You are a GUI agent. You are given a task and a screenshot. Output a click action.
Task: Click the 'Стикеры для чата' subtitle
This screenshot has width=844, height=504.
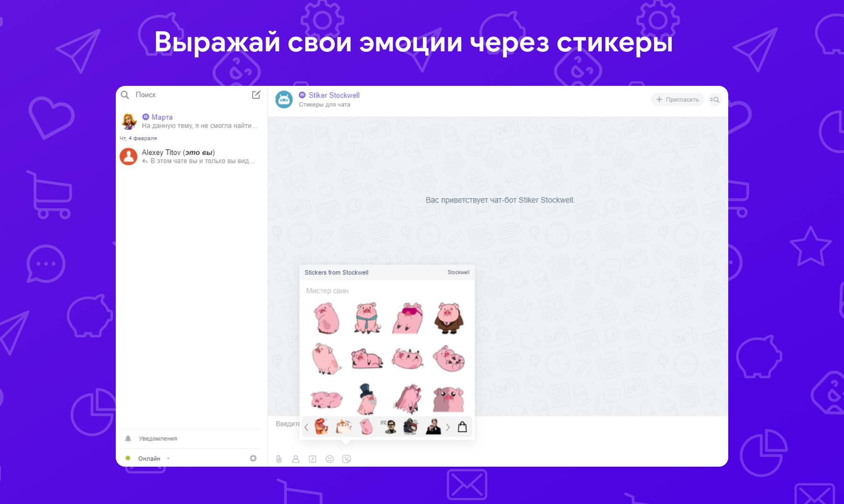tap(324, 105)
